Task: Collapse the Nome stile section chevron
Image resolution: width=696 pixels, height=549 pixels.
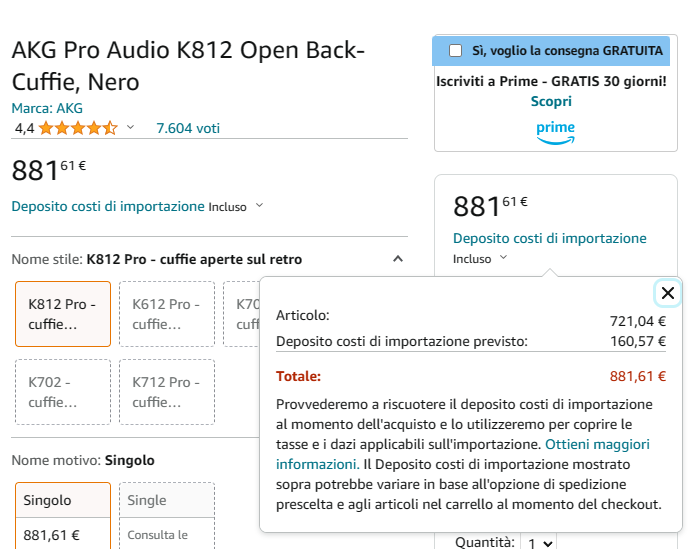Action: [x=398, y=259]
